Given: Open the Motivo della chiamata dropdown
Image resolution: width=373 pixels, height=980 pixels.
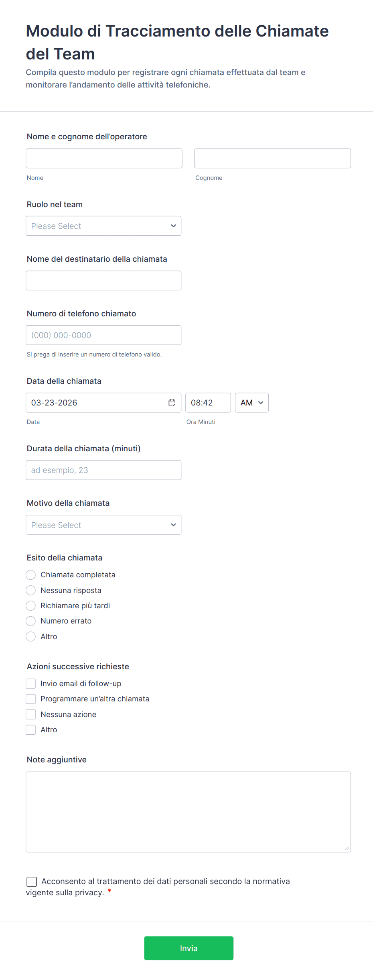Looking at the screenshot, I should click(103, 525).
